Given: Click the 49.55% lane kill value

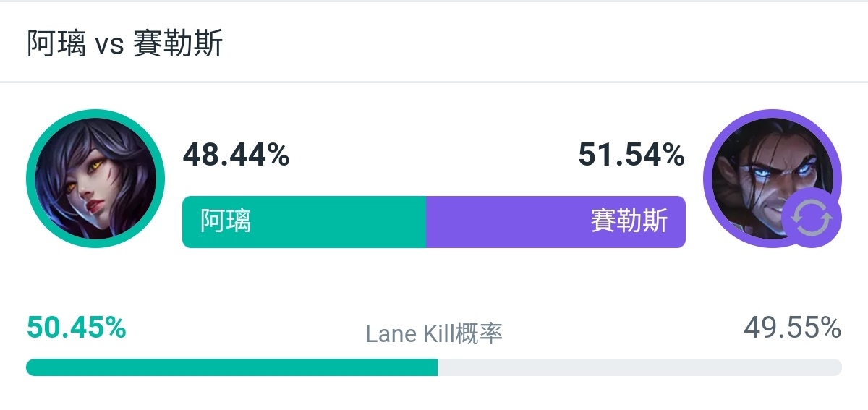Looking at the screenshot, I should coord(792,328).
